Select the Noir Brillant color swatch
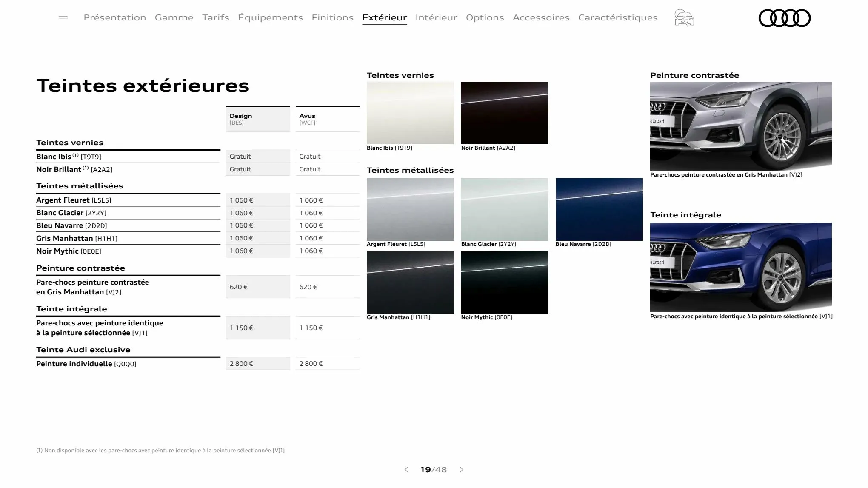 click(x=505, y=113)
